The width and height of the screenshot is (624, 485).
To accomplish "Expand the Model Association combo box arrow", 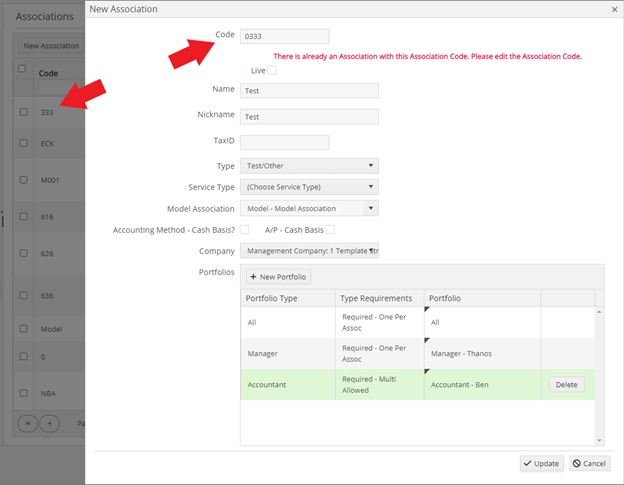I will [371, 208].
